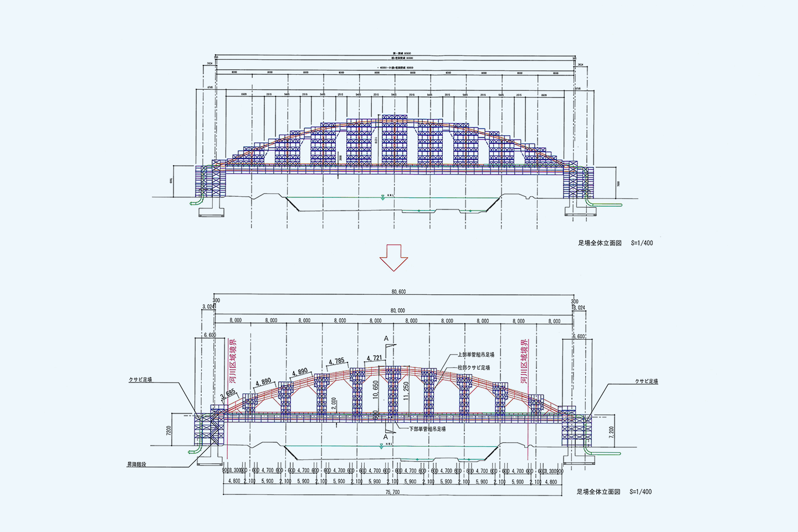798x532 pixels.
Task: Click the vertical 11,250 height dimension
Action: pos(406,390)
